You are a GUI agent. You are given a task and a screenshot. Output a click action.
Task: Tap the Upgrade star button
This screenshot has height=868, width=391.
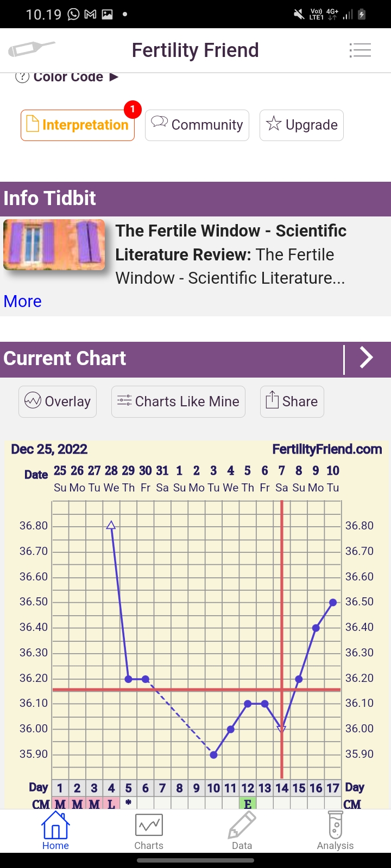pos(301,125)
